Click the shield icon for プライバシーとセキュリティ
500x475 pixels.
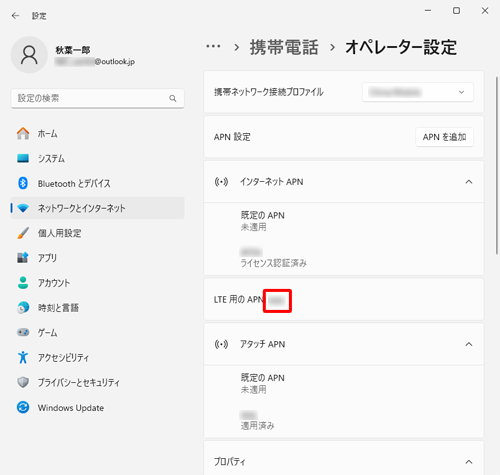(23, 382)
